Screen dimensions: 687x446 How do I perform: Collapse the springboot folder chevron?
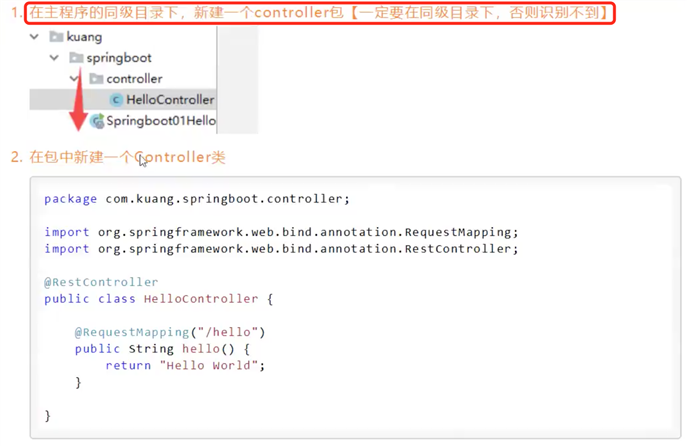pyautogui.click(x=54, y=57)
